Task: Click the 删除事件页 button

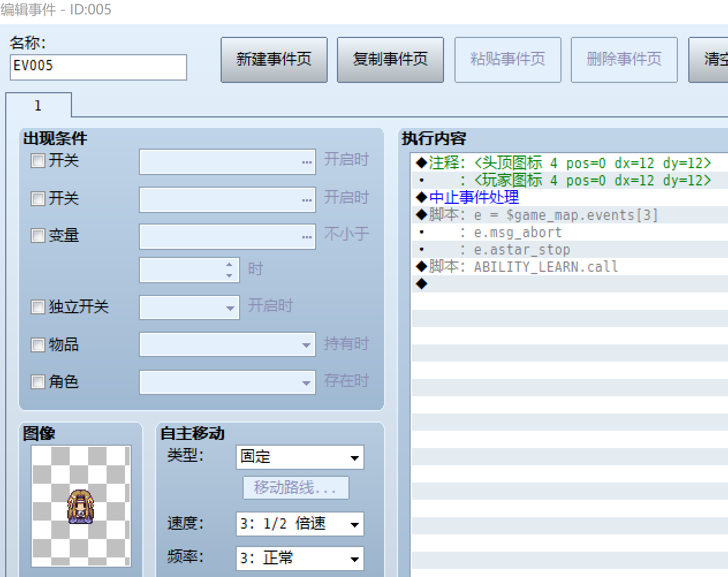Action: [624, 60]
